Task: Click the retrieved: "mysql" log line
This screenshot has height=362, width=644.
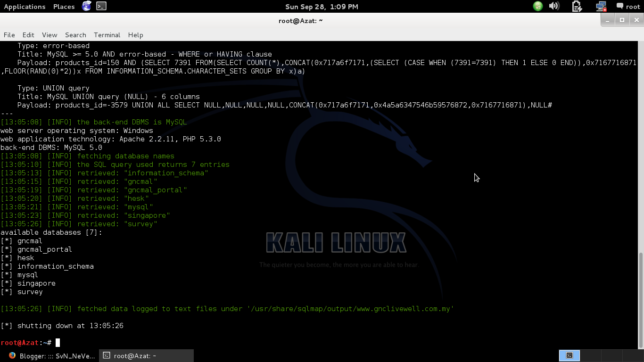Action: click(x=77, y=207)
